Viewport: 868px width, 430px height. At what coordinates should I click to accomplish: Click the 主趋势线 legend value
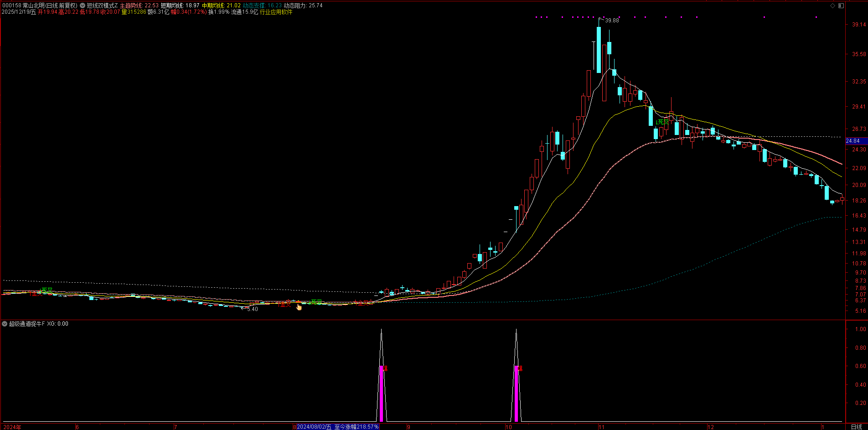click(x=139, y=5)
